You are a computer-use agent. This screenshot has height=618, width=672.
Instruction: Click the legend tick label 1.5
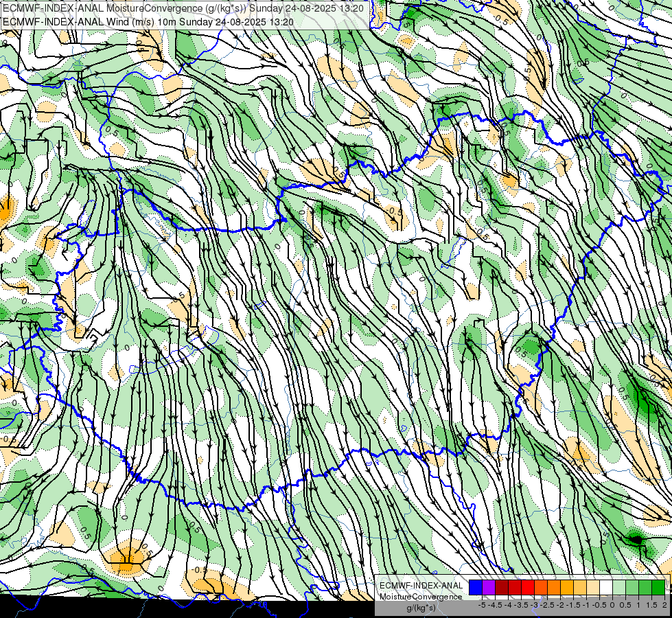click(651, 605)
